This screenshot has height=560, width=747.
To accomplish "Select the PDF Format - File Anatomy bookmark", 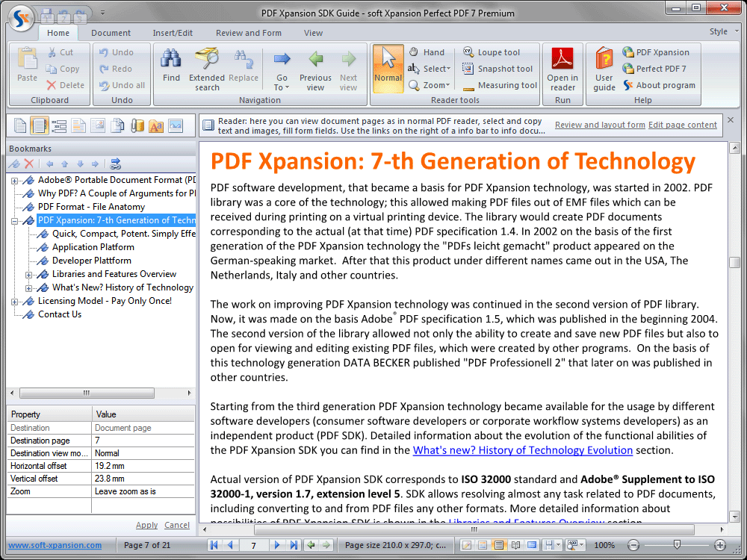I will 91,207.
